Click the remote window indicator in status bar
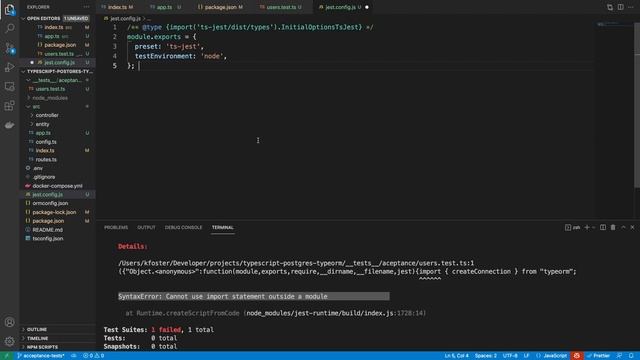 point(7,356)
